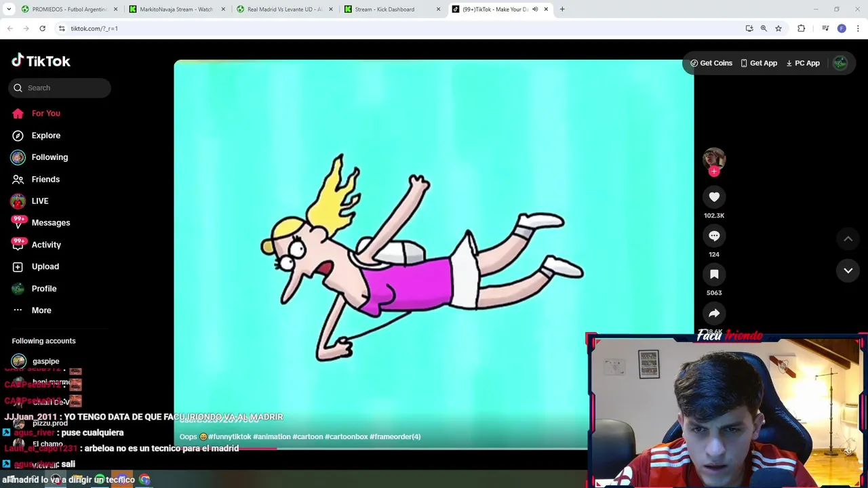Open Chrome in the taskbar
Viewport: 868px width, 488px height.
[x=144, y=479]
